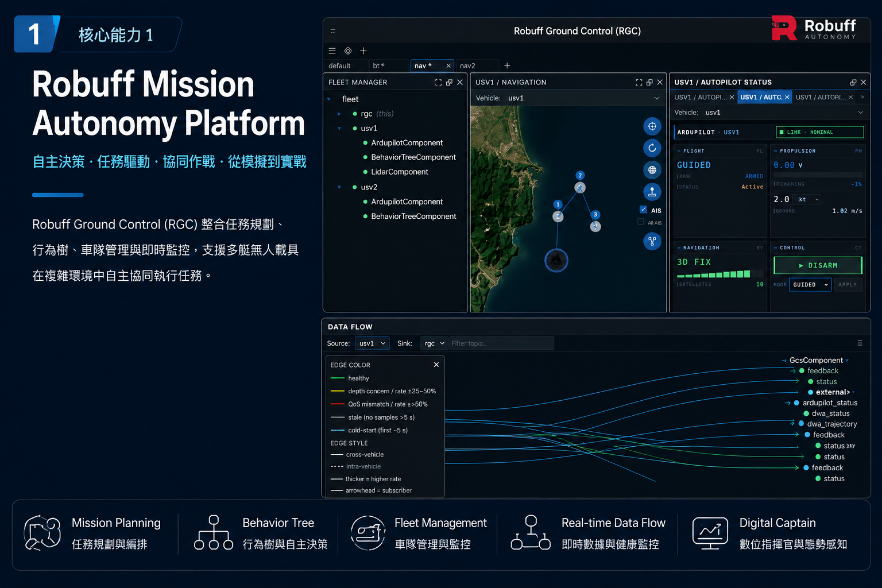
Task: Open the Source usv1 dropdown
Action: pyautogui.click(x=372, y=343)
